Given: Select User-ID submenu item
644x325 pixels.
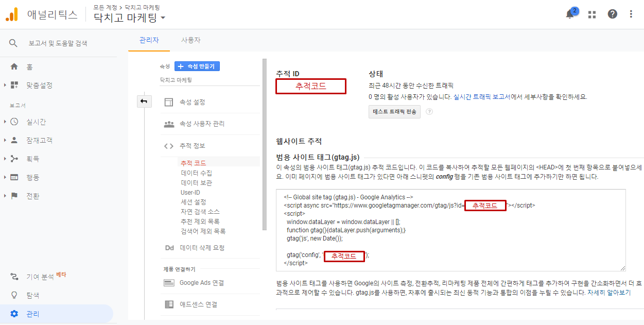Looking at the screenshot, I should pyautogui.click(x=190, y=193).
